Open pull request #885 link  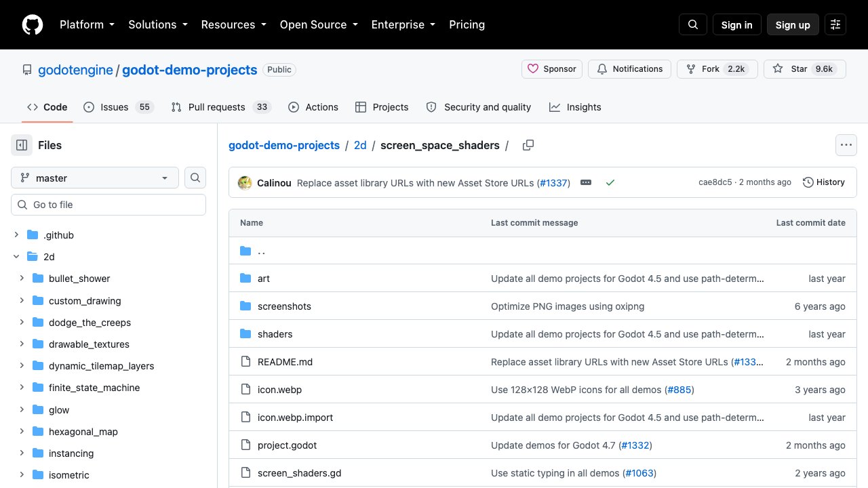tap(679, 390)
